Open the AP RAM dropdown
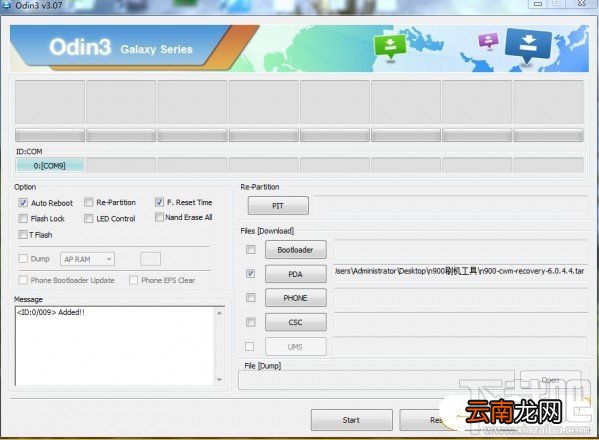The image size is (599, 440). pos(87,259)
